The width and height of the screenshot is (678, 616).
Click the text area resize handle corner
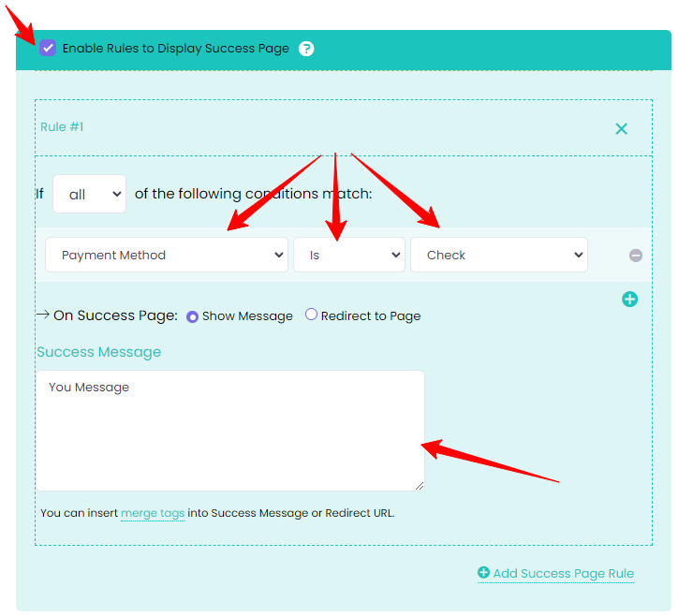tap(419, 485)
